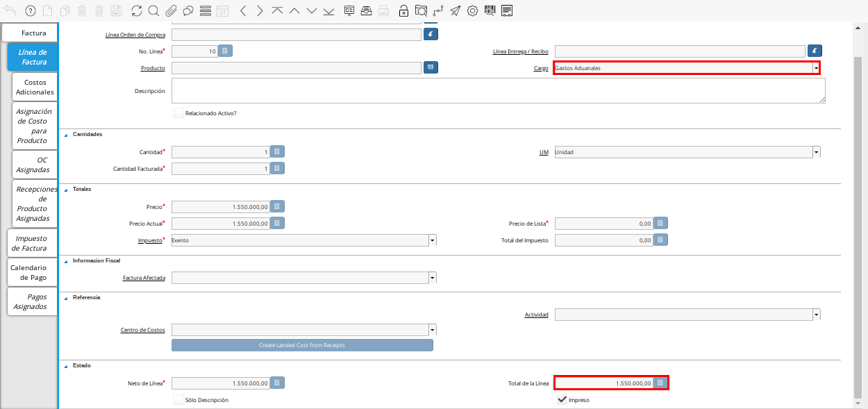Click the Producto field label link

point(152,68)
